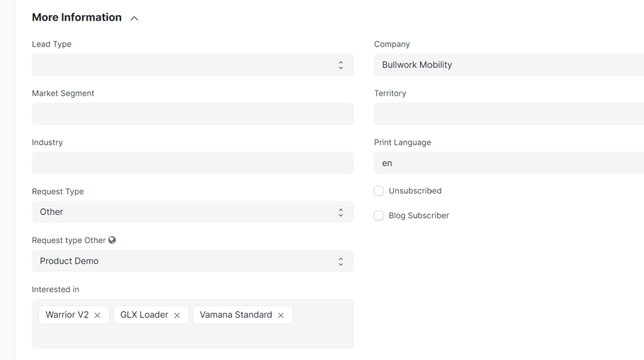Remove the Warrior V2 tag
This screenshot has width=644, height=360.
97,316
